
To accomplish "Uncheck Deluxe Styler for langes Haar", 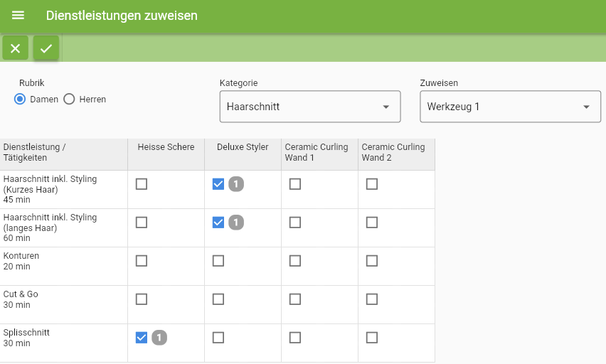I will (218, 223).
